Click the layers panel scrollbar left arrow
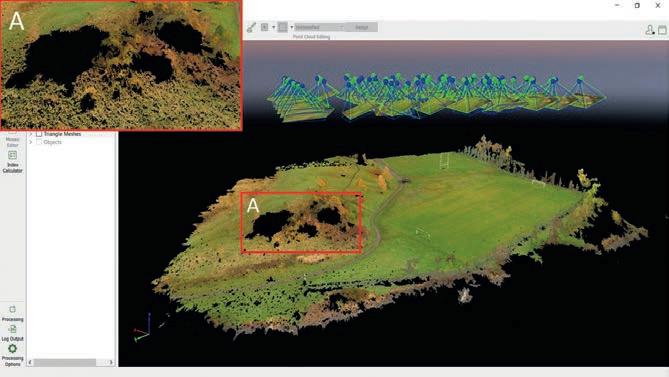The image size is (669, 377). coord(30,362)
